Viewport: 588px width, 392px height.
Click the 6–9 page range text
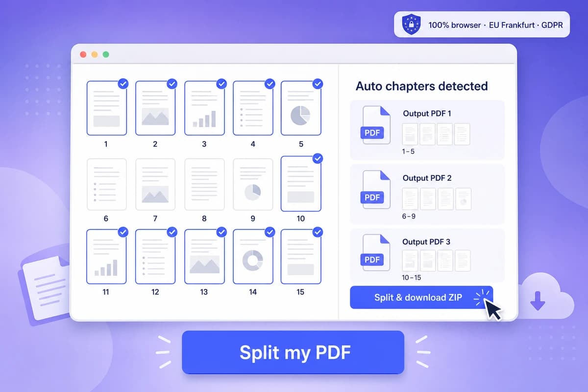coord(409,216)
